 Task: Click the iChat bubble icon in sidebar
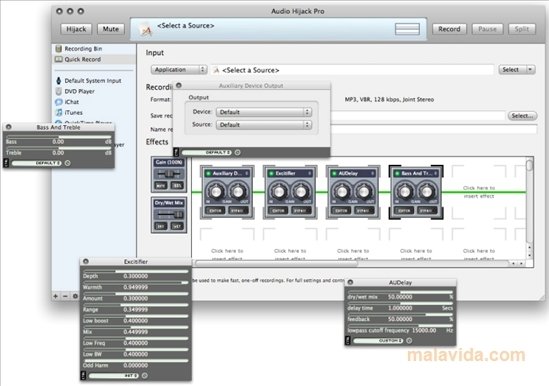[x=58, y=102]
